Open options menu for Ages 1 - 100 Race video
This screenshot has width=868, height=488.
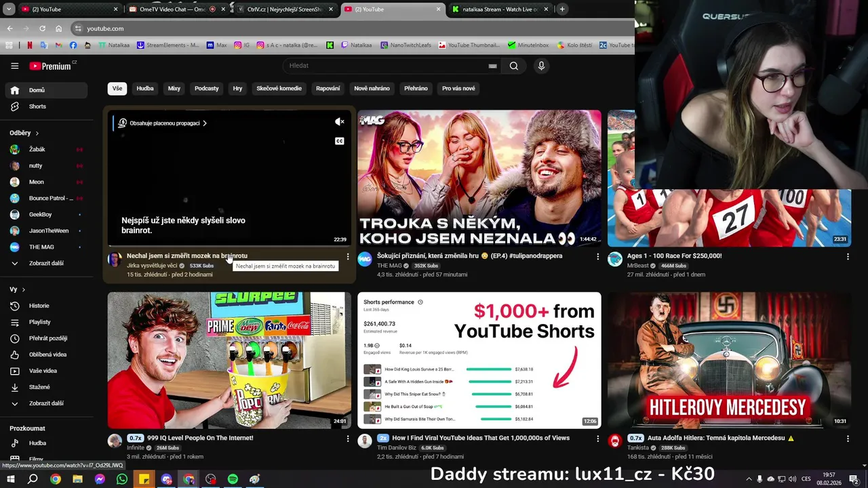point(848,257)
